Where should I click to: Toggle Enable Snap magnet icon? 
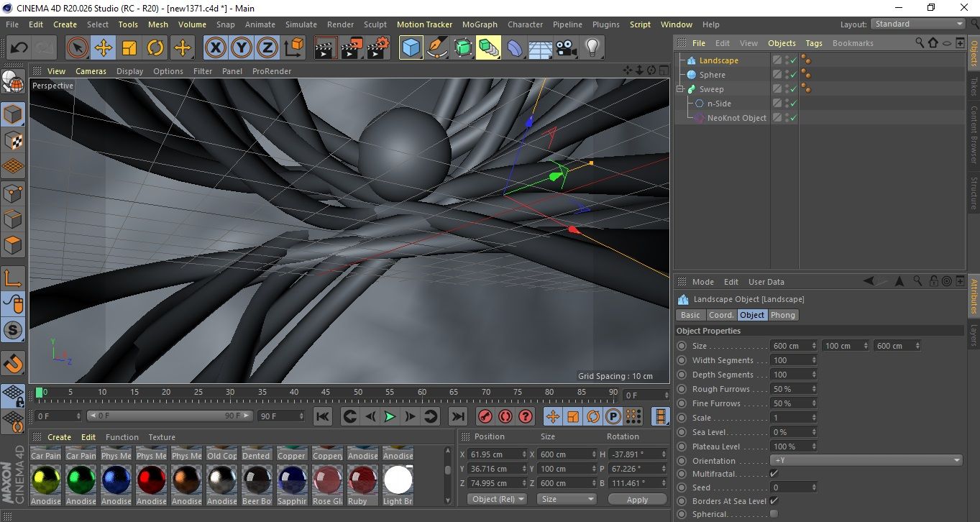pos(14,363)
